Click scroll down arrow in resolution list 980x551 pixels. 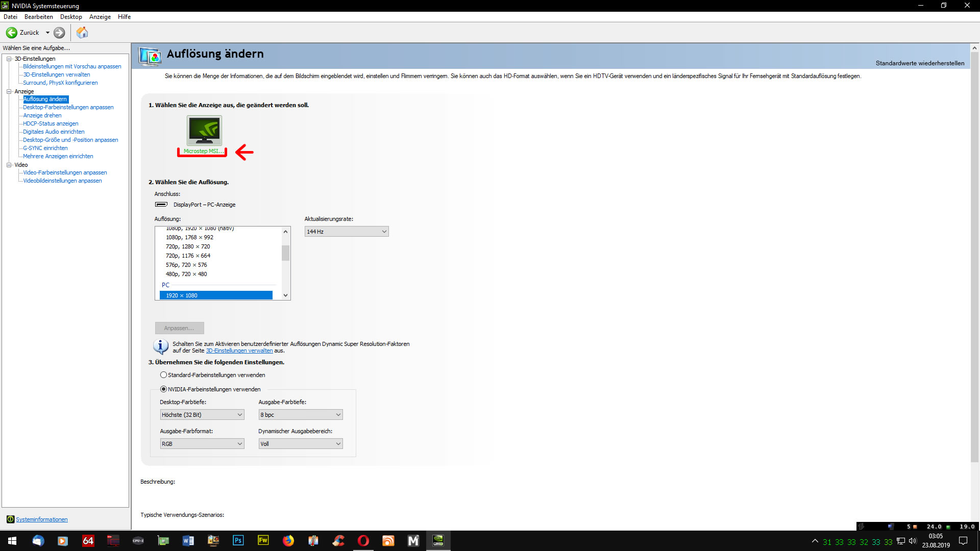click(x=285, y=295)
